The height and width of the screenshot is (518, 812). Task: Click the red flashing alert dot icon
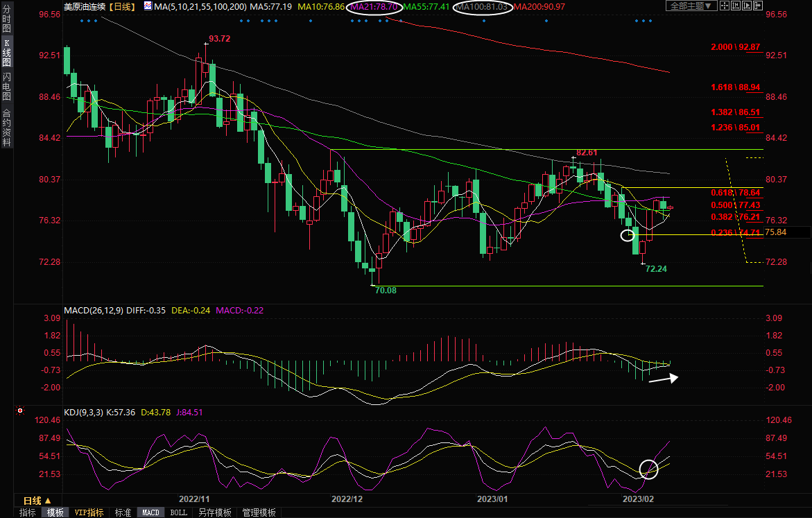coord(21,411)
